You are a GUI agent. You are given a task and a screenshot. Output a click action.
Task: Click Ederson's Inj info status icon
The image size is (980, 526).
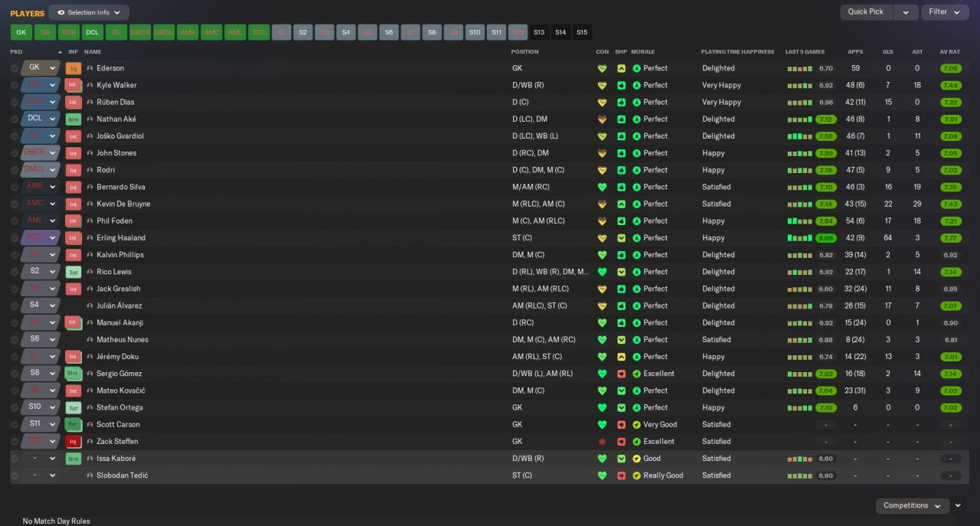(x=73, y=68)
